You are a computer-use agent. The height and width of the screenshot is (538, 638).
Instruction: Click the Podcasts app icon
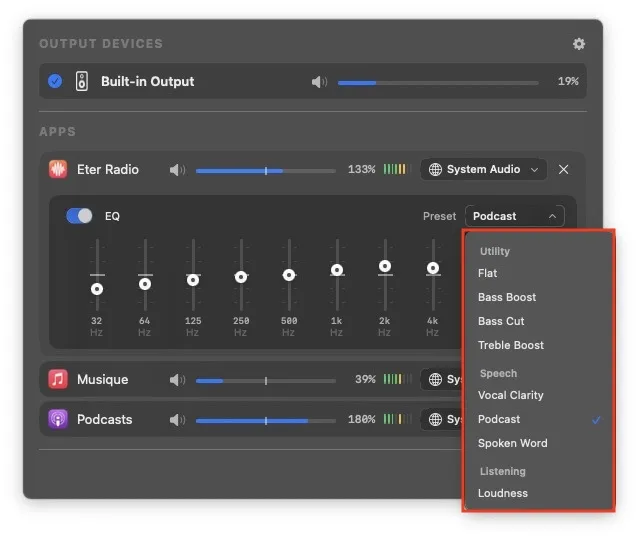[58, 419]
